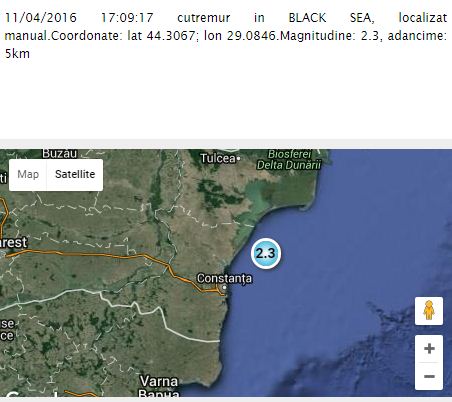Open Street View pegman icon

[x=429, y=311]
